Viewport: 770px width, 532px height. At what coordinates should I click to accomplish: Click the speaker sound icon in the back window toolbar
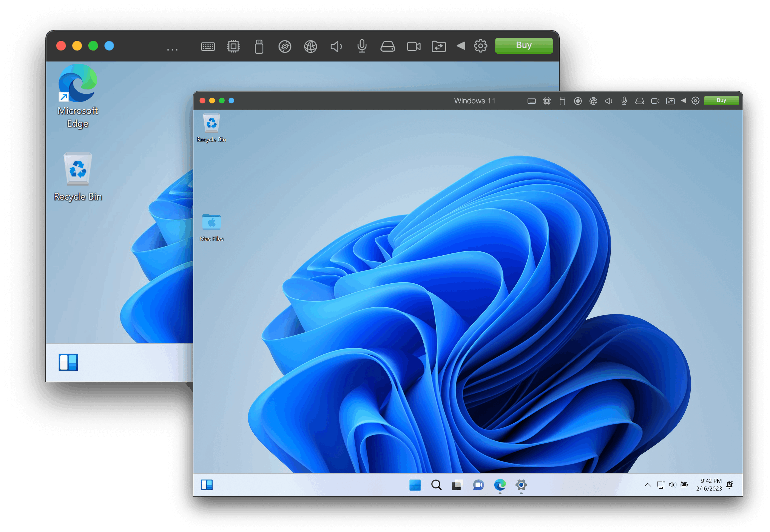point(336,46)
